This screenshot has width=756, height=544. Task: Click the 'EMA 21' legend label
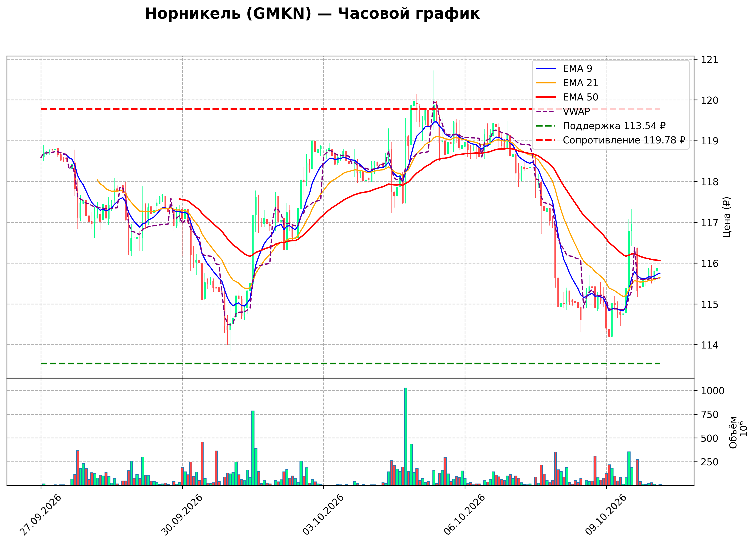580,83
